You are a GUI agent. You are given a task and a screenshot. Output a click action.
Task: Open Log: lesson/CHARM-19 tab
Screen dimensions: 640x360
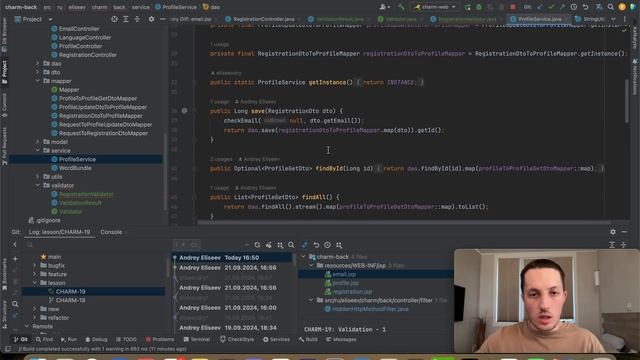click(60, 232)
